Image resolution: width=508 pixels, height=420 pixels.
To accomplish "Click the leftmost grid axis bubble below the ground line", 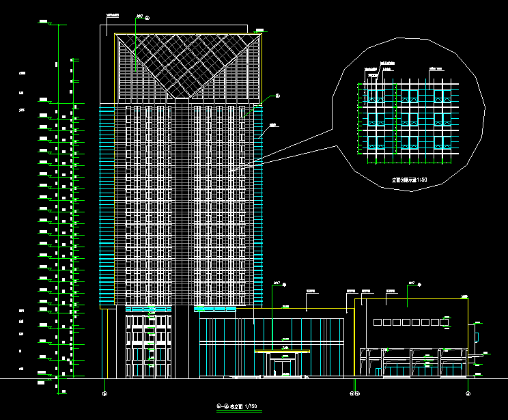I will point(104,393).
